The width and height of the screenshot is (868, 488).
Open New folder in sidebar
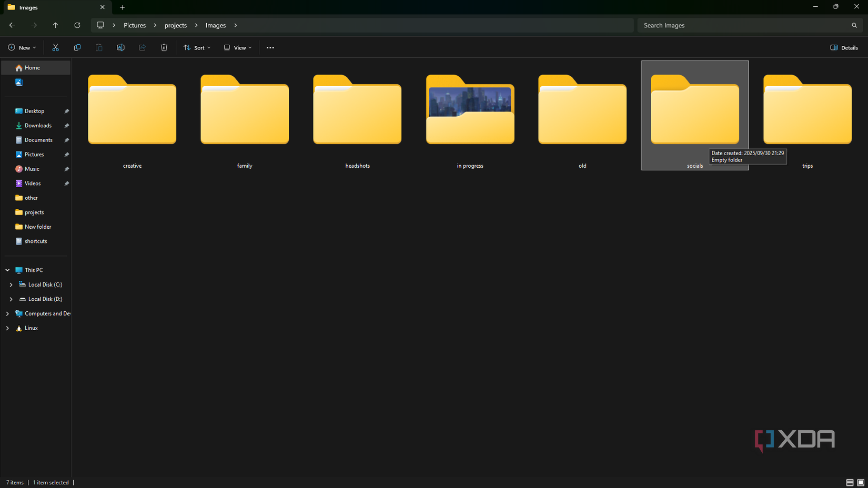tap(38, 227)
